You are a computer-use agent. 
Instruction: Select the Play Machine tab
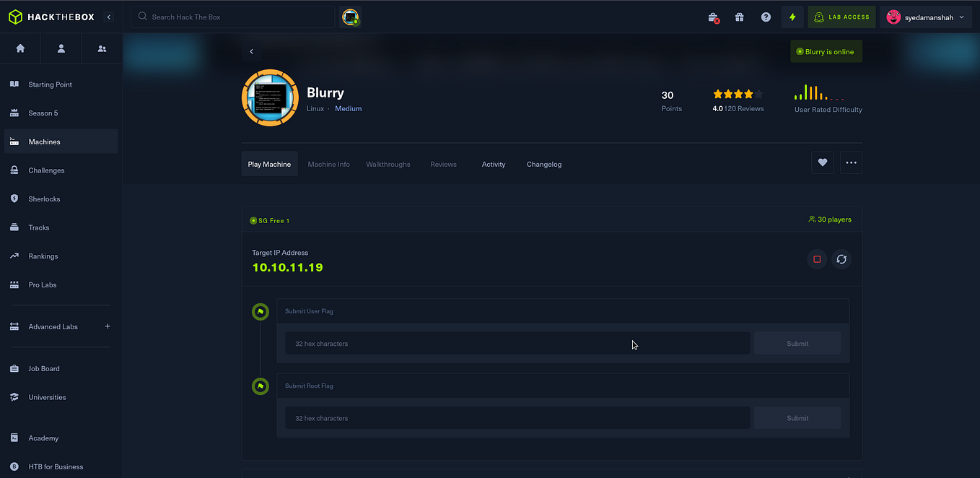point(269,164)
